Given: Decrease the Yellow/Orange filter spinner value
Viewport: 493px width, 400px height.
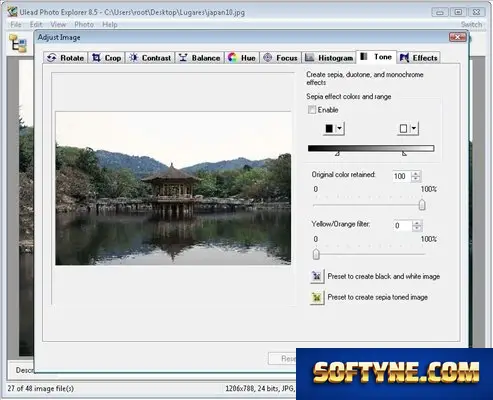Looking at the screenshot, I should pos(417,228).
